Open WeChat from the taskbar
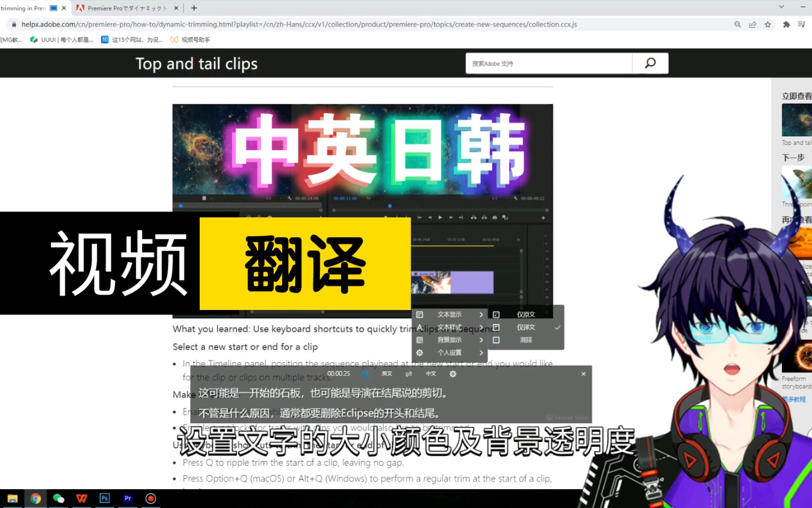Viewport: 812px width, 508px height. (x=58, y=499)
